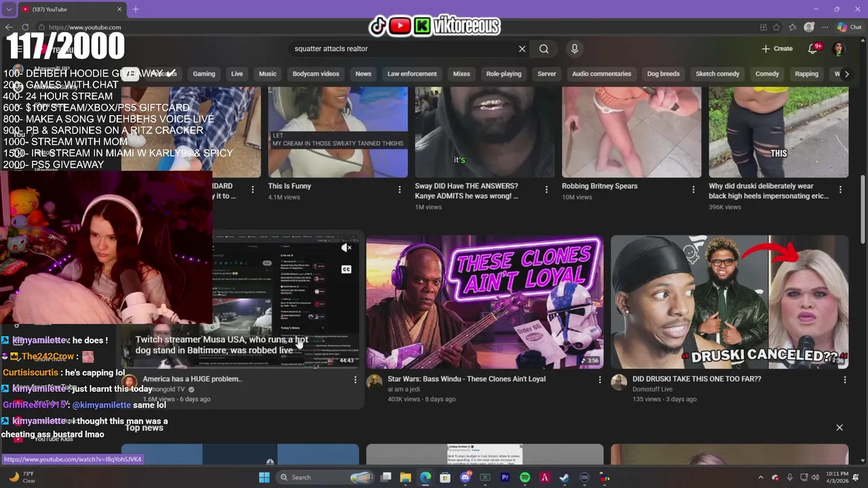The image size is (868, 488).
Task: Open options for America has a HUGE problem video
Action: point(355,380)
